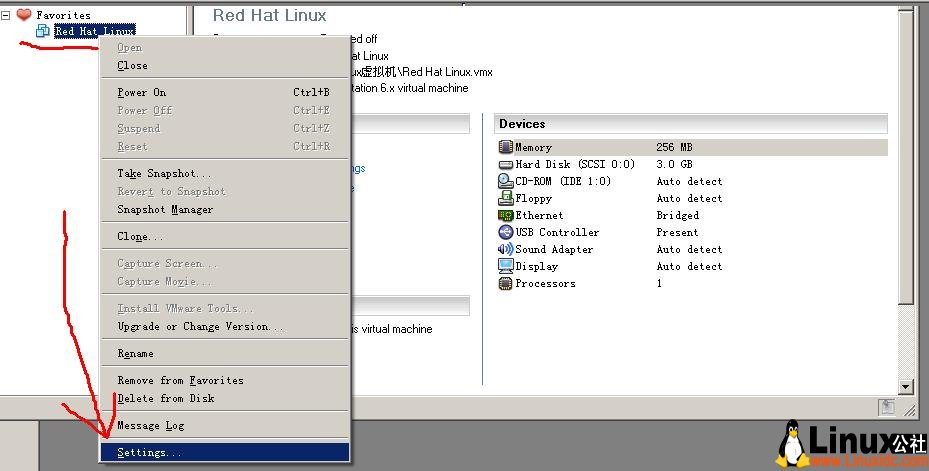Choose Delete from Disk menu entry
Viewport: 929px width, 471px height.
tap(225, 399)
